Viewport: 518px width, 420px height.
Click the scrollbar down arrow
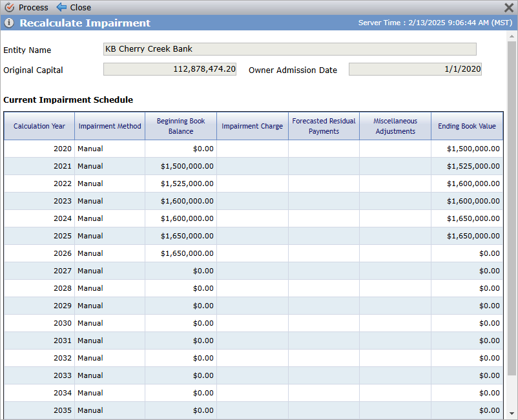point(512,413)
